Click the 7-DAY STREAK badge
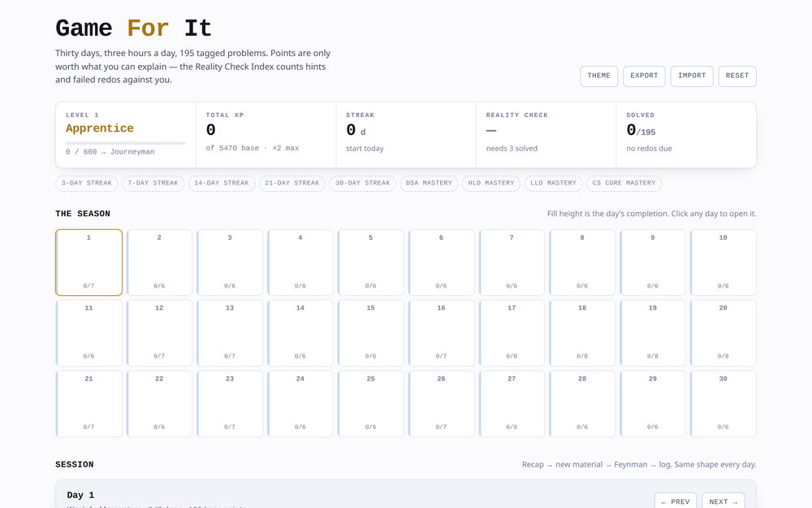812x508 pixels. tap(153, 184)
